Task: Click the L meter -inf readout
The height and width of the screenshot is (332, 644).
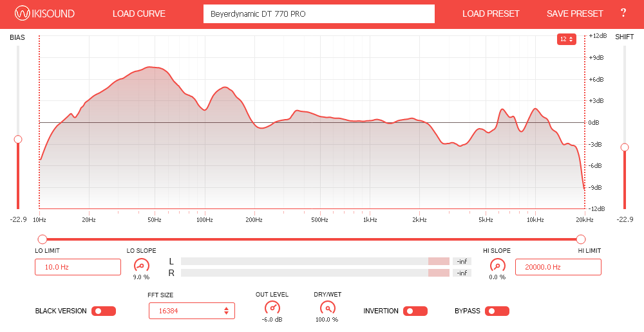Action: [x=462, y=261]
